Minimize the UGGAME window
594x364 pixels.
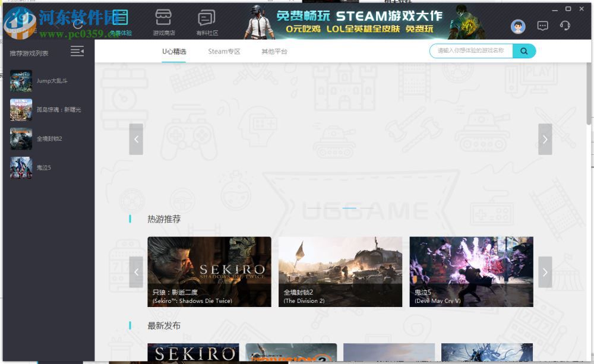(x=555, y=9)
